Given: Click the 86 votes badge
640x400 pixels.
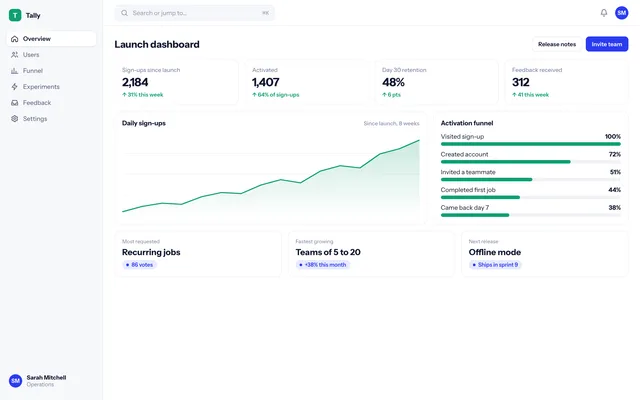Looking at the screenshot, I should [x=139, y=265].
